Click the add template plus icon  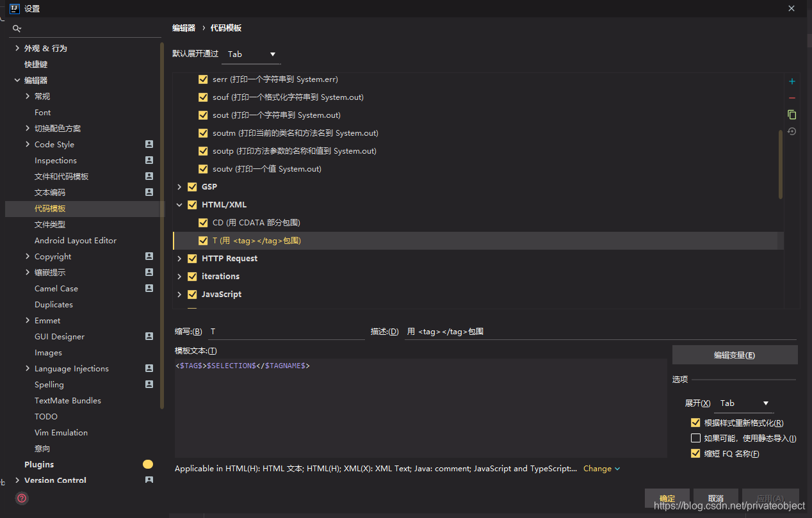[x=792, y=81]
